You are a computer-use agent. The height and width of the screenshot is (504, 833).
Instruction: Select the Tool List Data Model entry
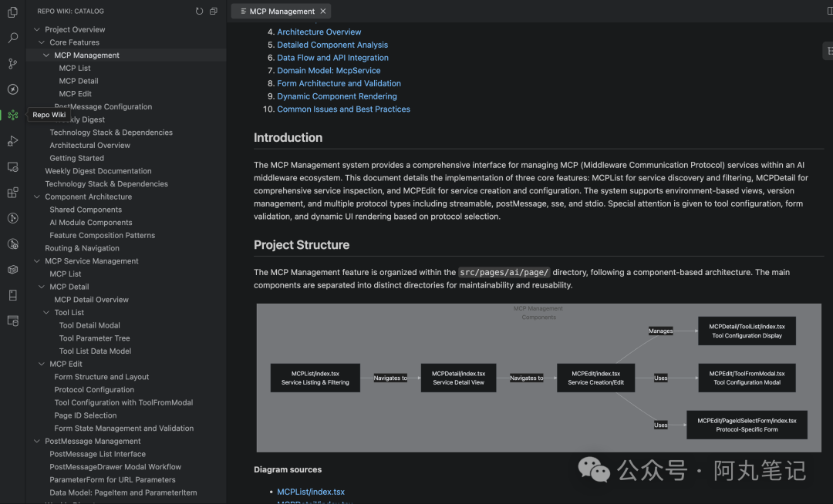point(95,351)
